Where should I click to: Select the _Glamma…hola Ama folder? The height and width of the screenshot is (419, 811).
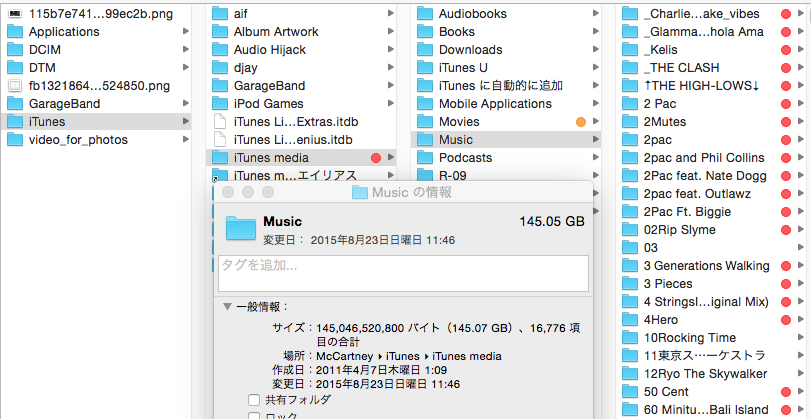pos(713,32)
